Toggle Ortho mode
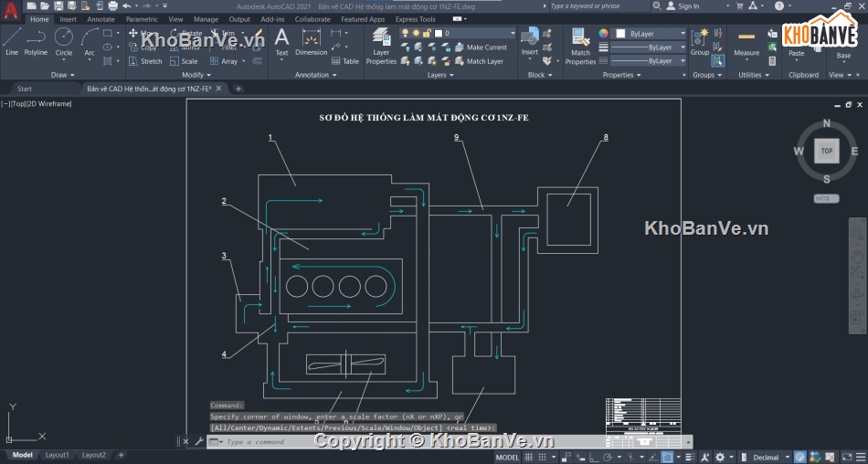Image resolution: width=868 pixels, height=464 pixels. click(x=593, y=458)
